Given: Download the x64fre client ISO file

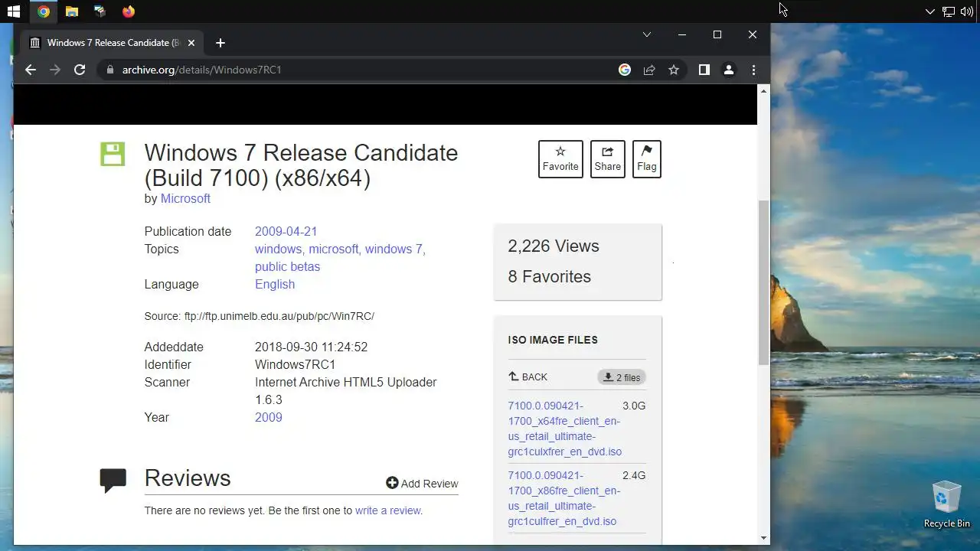Looking at the screenshot, I should tap(564, 429).
